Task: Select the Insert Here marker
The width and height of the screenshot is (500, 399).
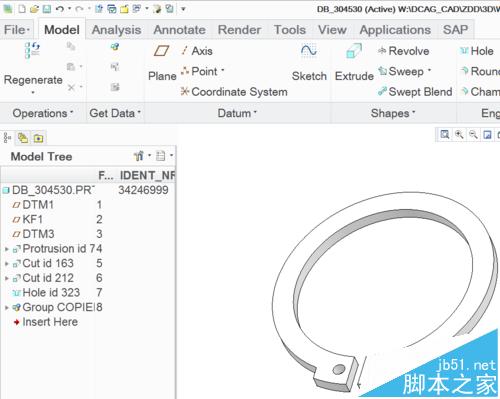Action: click(45, 322)
